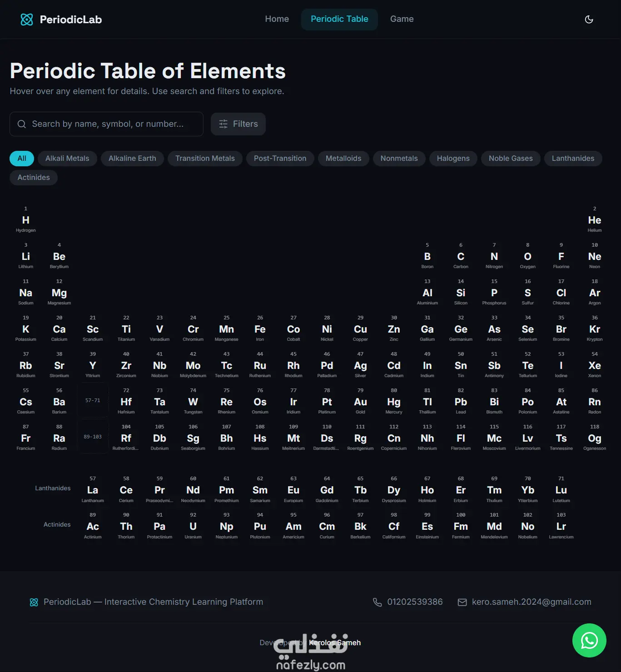621x672 pixels.
Task: Select the Oxygen element tile
Action: (527, 255)
